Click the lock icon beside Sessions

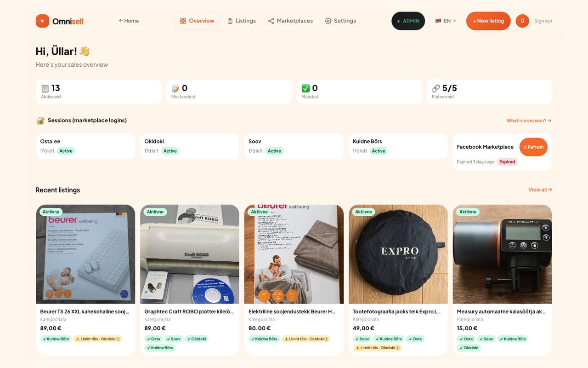[x=40, y=121]
